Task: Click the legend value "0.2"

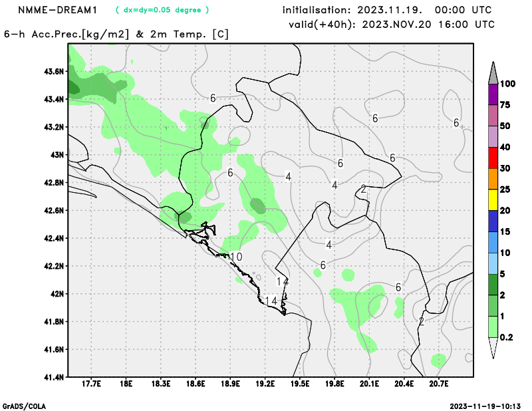Action: (507, 337)
